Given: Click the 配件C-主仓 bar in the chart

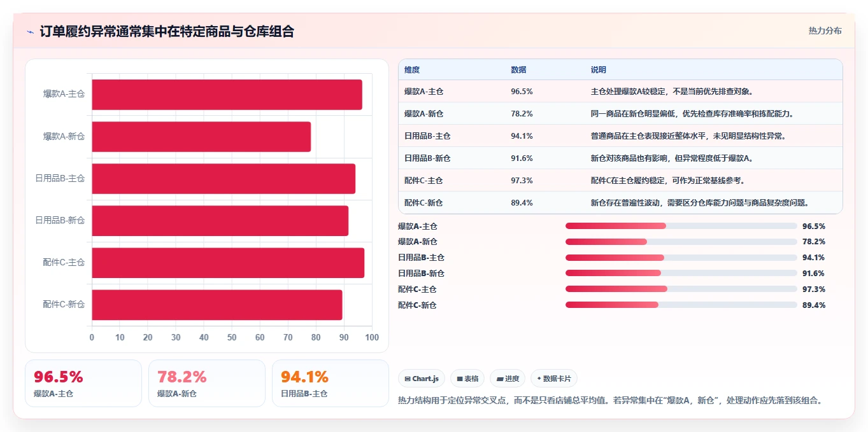Looking at the screenshot, I should [x=228, y=263].
